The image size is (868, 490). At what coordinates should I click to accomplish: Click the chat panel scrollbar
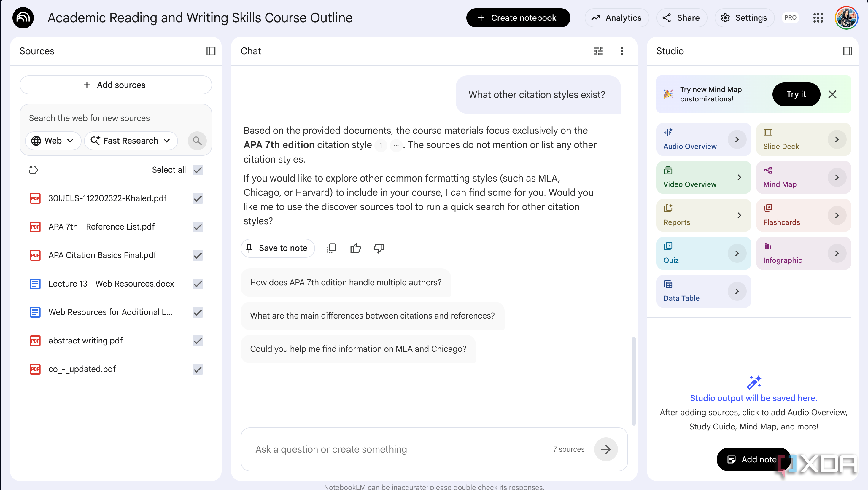coord(633,381)
